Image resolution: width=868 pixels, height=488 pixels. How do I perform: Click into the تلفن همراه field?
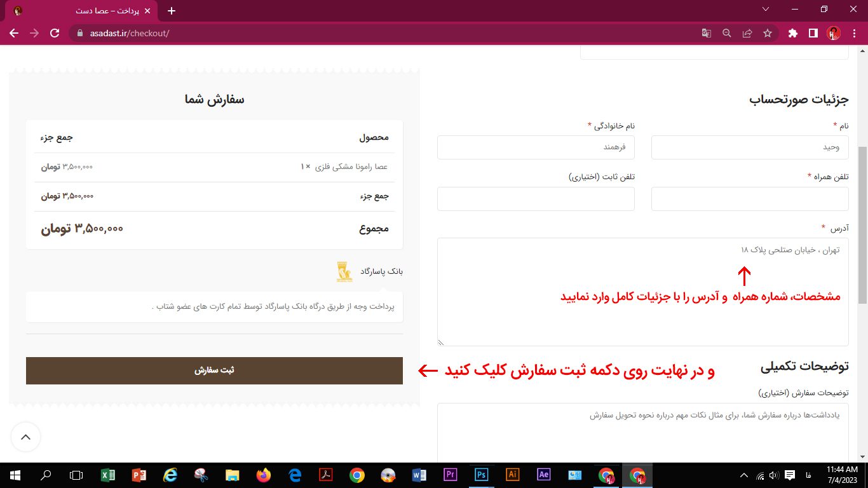750,199
